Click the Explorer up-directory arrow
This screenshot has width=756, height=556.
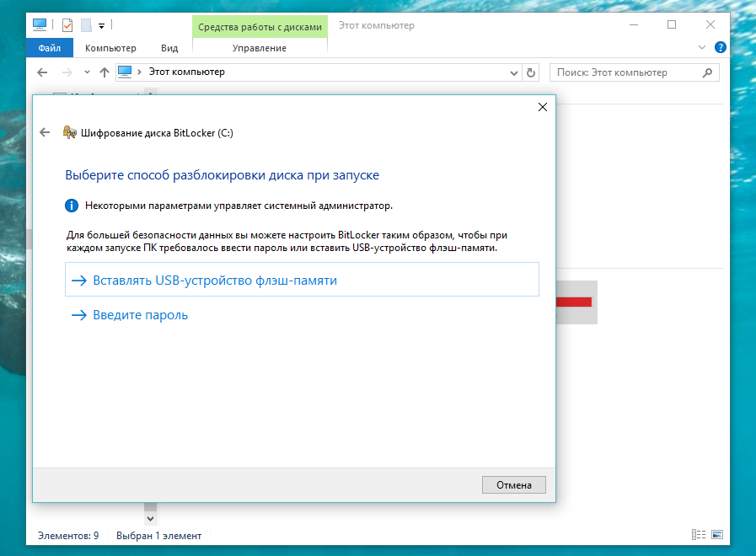click(105, 72)
